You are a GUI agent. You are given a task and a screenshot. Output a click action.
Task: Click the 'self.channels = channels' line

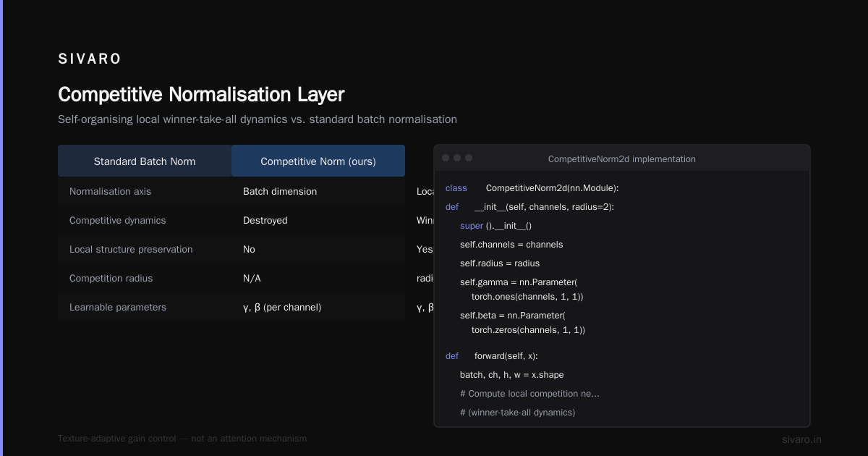tap(511, 245)
